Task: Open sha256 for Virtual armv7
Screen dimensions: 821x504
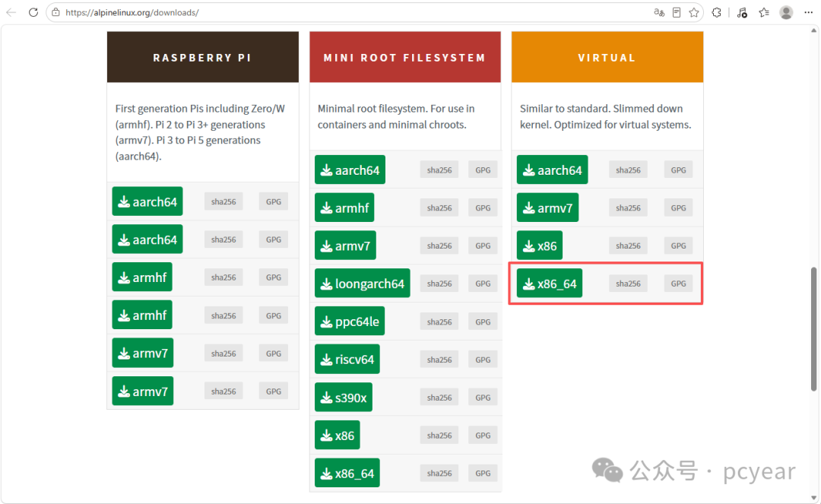Action: [629, 208]
